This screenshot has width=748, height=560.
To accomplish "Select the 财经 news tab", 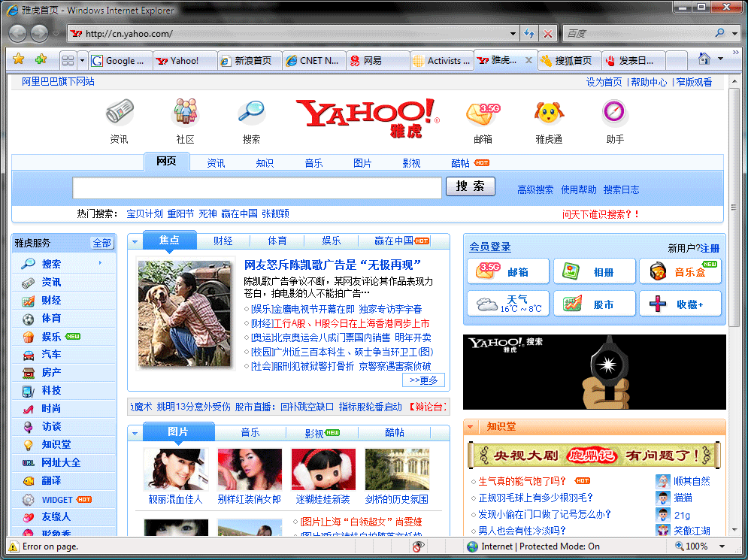I will pos(223,241).
